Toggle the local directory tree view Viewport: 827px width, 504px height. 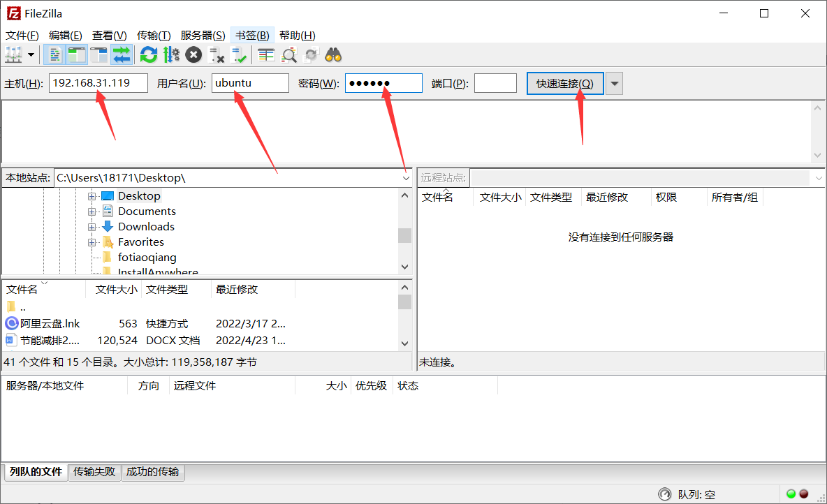[76, 55]
